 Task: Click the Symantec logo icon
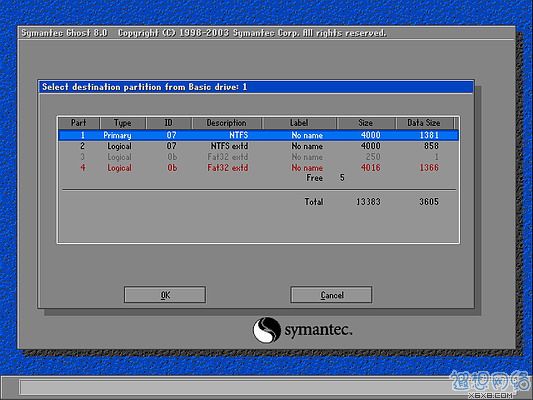tap(266, 330)
